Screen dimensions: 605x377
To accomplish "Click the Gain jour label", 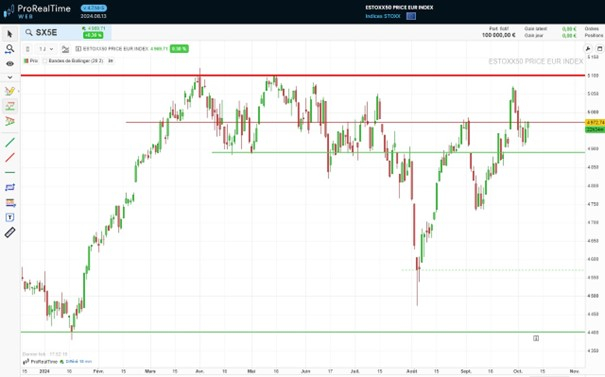I will [534, 36].
